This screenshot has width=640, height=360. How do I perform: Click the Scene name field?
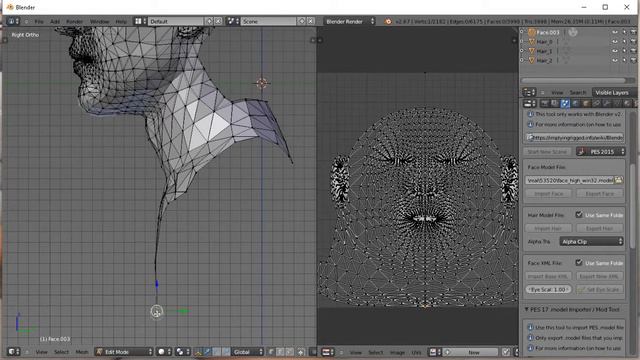[268, 21]
